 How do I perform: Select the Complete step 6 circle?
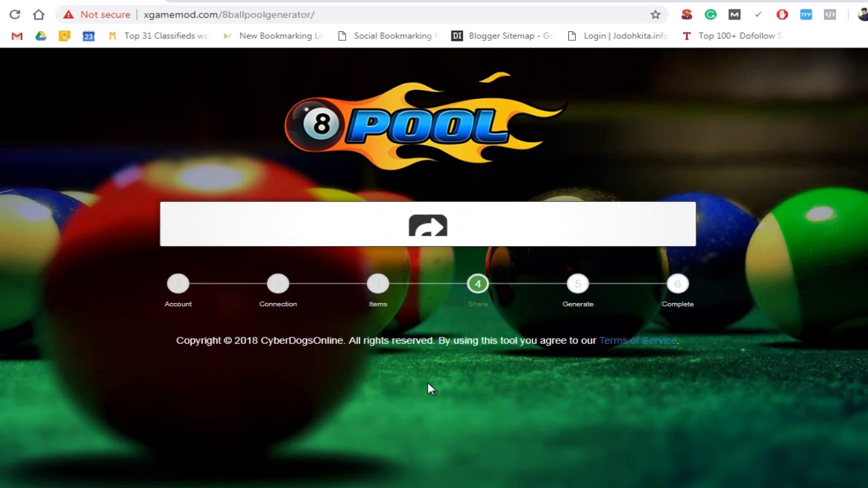point(677,283)
